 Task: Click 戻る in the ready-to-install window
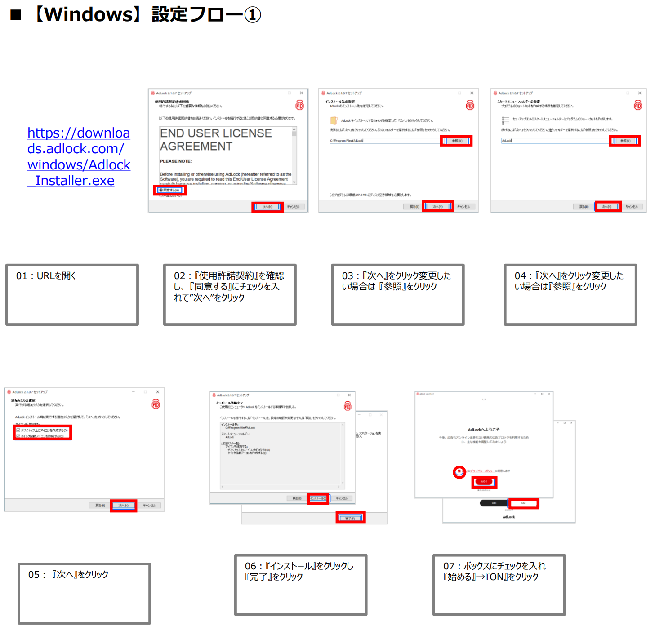click(297, 498)
